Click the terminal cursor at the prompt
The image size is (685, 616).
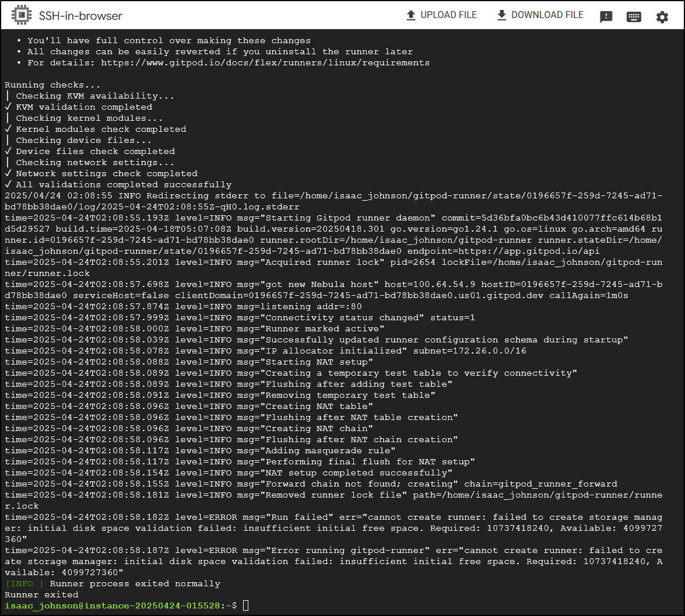pyautogui.click(x=245, y=605)
